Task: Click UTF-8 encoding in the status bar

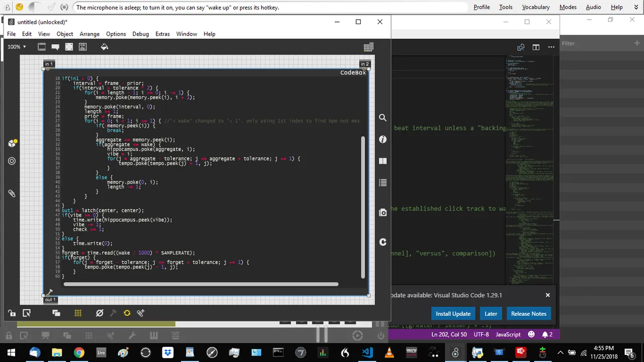Action: [481, 334]
